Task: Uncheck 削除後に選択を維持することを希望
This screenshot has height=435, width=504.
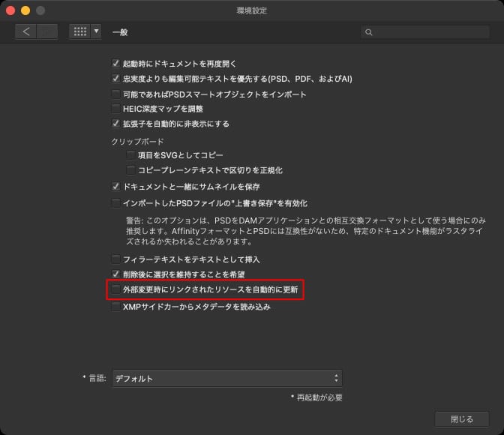Action: point(115,274)
